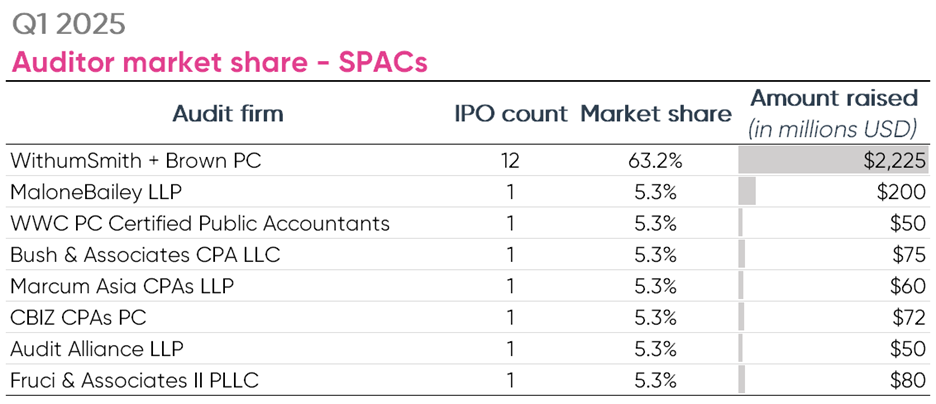
Task: Select the IPO count value of 12
Action: tap(511, 160)
